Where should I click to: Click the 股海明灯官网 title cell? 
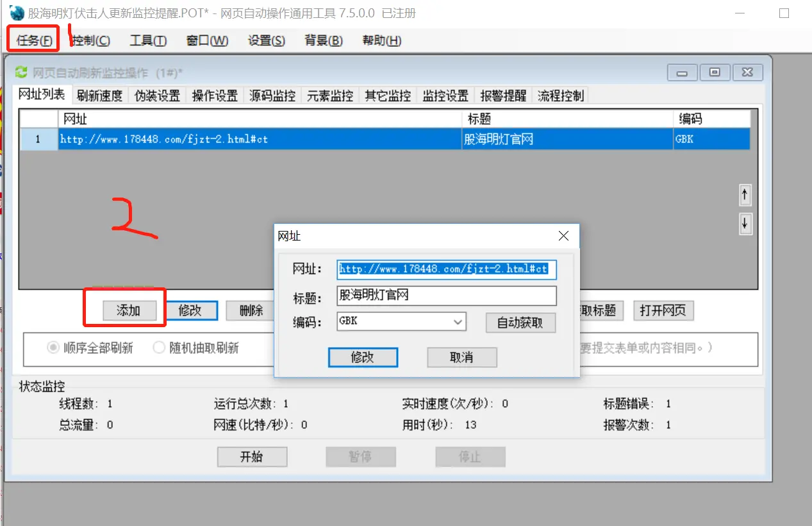coord(567,139)
